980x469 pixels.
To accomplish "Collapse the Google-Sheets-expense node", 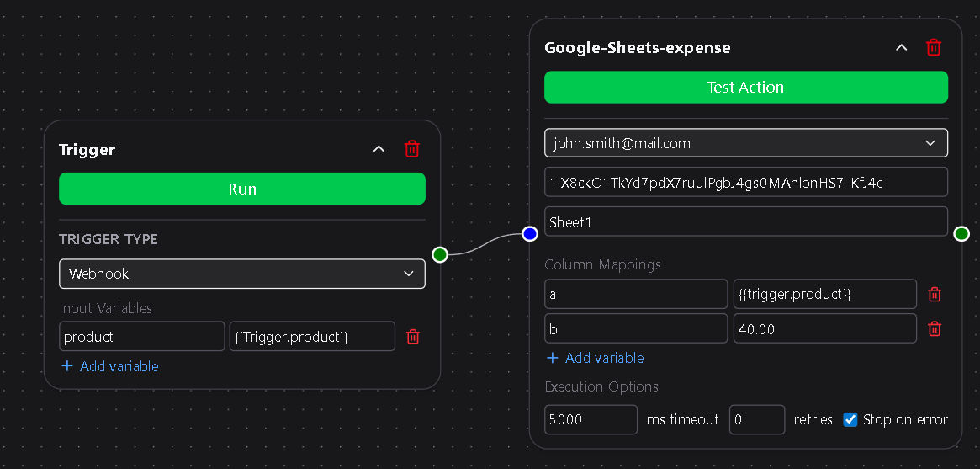I will point(901,47).
